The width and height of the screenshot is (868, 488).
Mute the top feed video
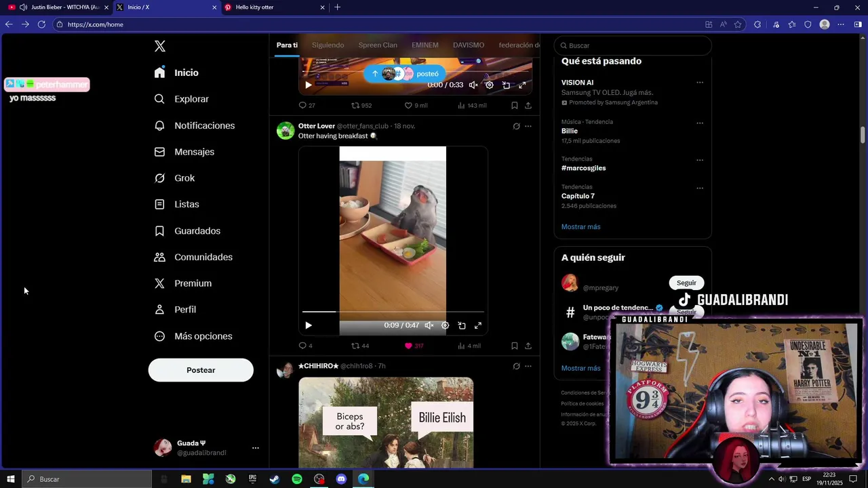pos(473,85)
